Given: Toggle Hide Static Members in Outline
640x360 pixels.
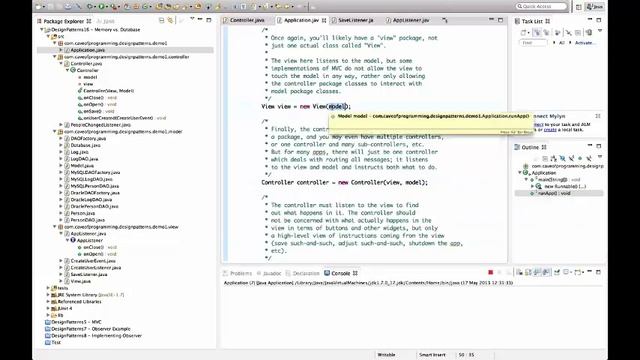Looking at the screenshot, I should click(571, 158).
